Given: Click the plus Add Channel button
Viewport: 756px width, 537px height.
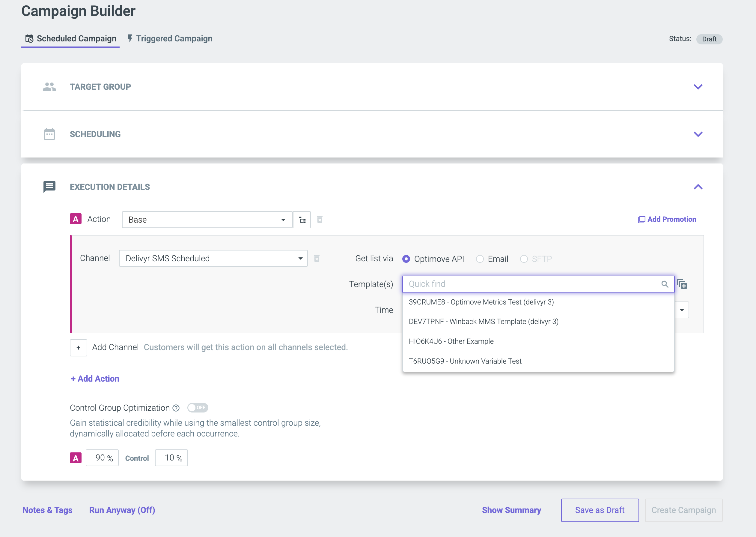Looking at the screenshot, I should pos(78,347).
